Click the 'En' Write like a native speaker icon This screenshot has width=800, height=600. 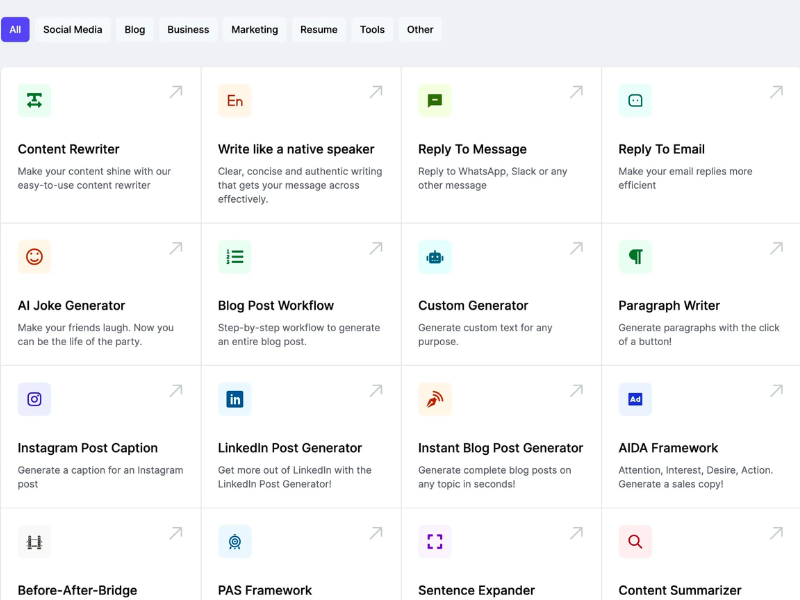(235, 101)
